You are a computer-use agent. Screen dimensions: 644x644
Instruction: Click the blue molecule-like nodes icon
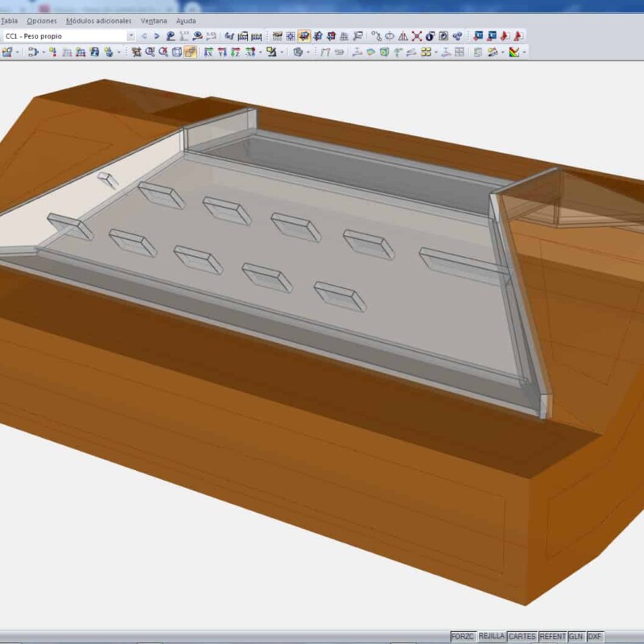pos(457,36)
